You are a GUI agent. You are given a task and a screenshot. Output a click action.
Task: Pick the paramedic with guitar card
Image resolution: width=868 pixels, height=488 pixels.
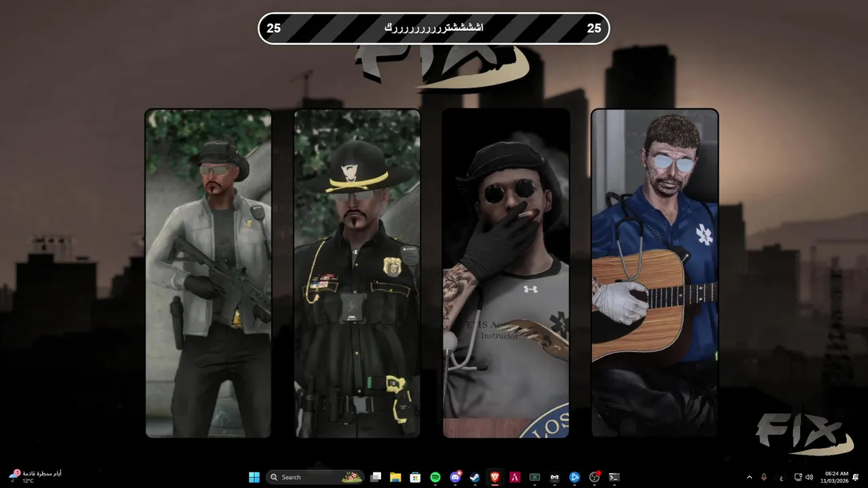(654, 273)
